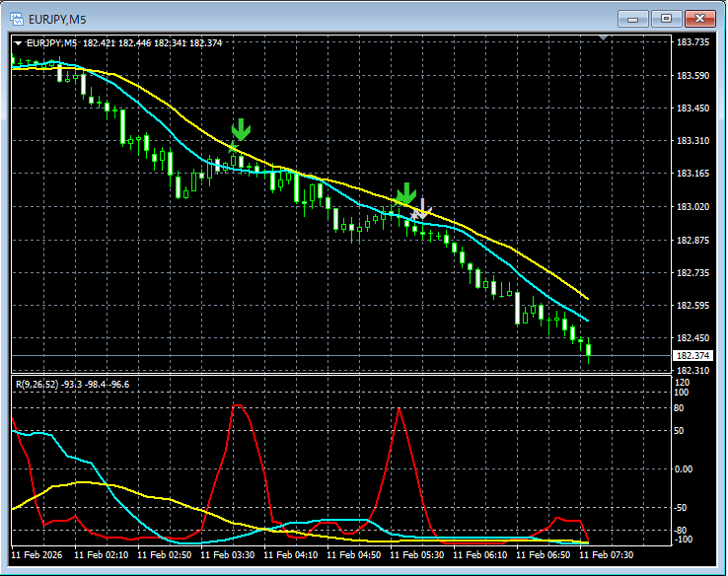
Task: Click the EURJPY,M5 title bar text
Action: (58, 18)
